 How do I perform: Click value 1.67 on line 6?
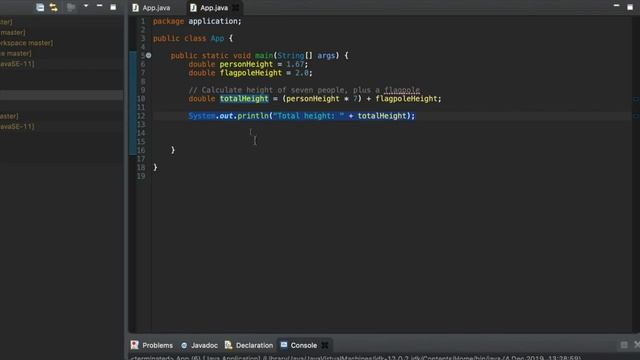tap(295, 64)
